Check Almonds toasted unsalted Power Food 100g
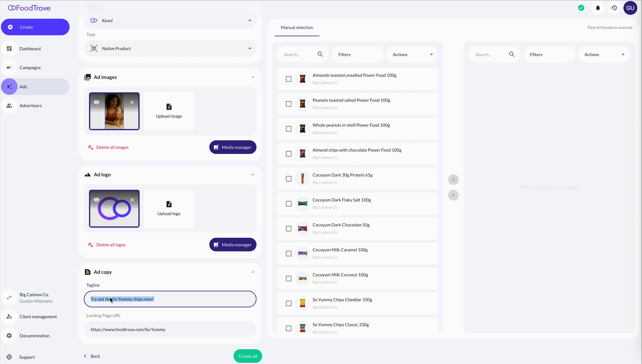This screenshot has width=642, height=364. (x=288, y=79)
